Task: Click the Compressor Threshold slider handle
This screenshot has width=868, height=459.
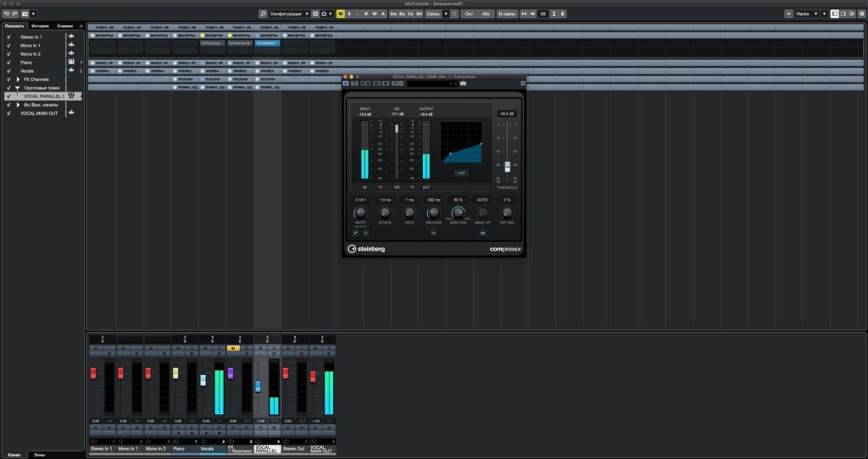Action: [507, 167]
